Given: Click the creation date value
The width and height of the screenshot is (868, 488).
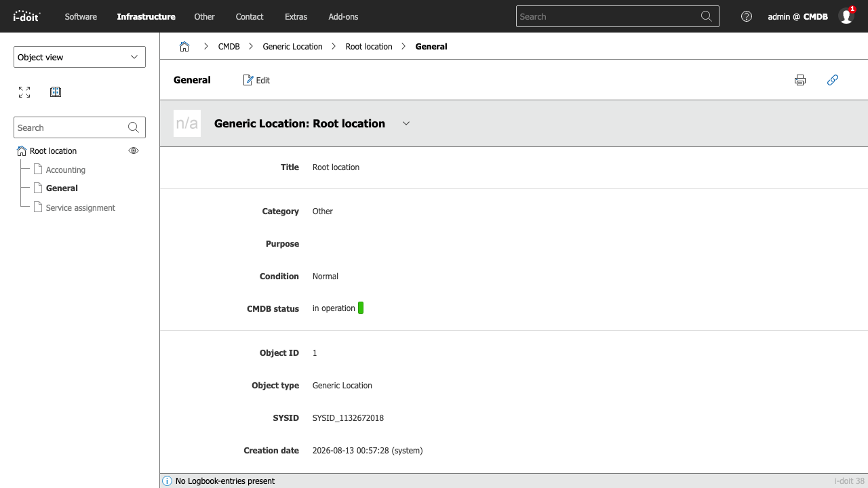Looking at the screenshot, I should click(368, 451).
